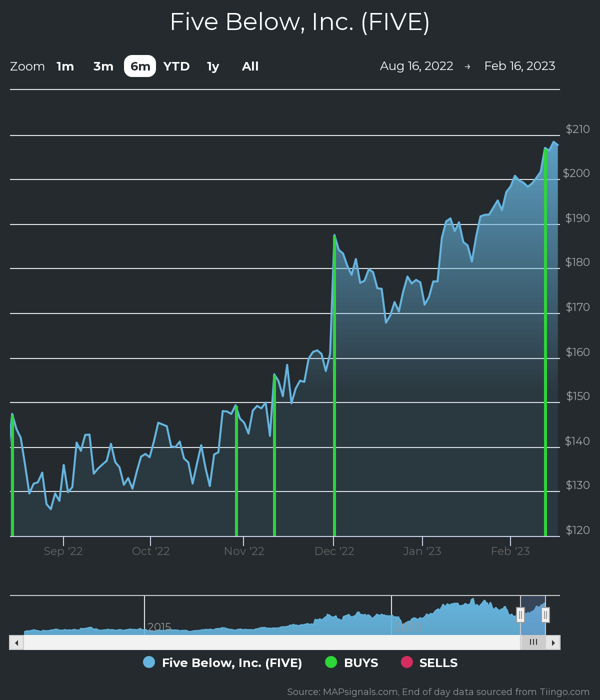Click the buy signal bar just before Nov '22
This screenshot has width=600, height=700.
tap(236, 471)
